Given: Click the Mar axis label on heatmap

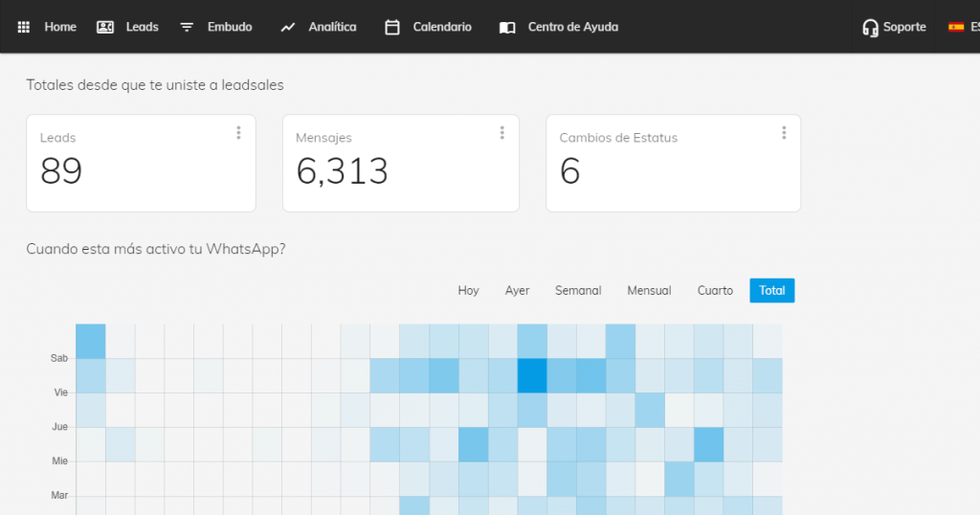Looking at the screenshot, I should pyautogui.click(x=59, y=496).
